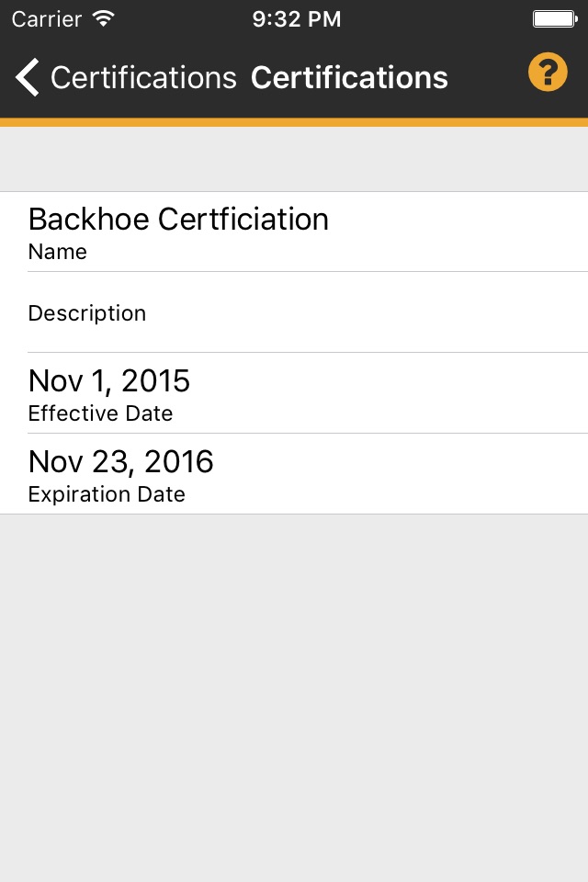Tap the back chevron arrow
The width and height of the screenshot is (588, 882).
click(28, 77)
